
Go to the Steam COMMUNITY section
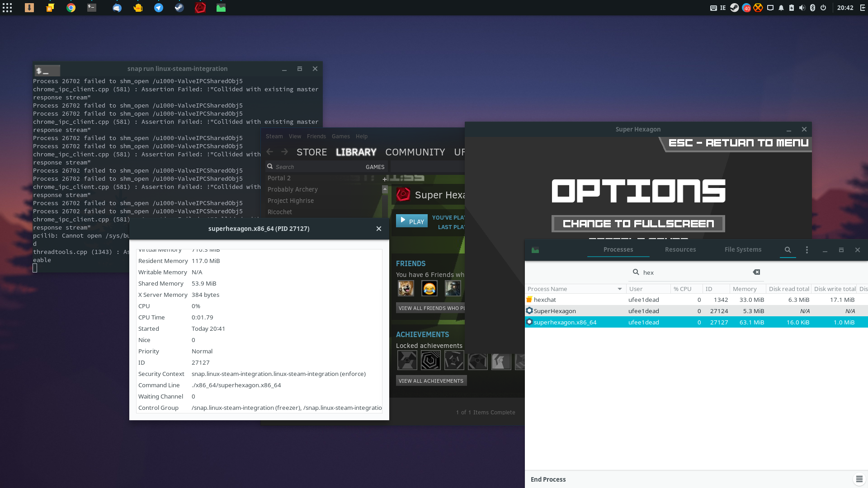[x=415, y=152]
